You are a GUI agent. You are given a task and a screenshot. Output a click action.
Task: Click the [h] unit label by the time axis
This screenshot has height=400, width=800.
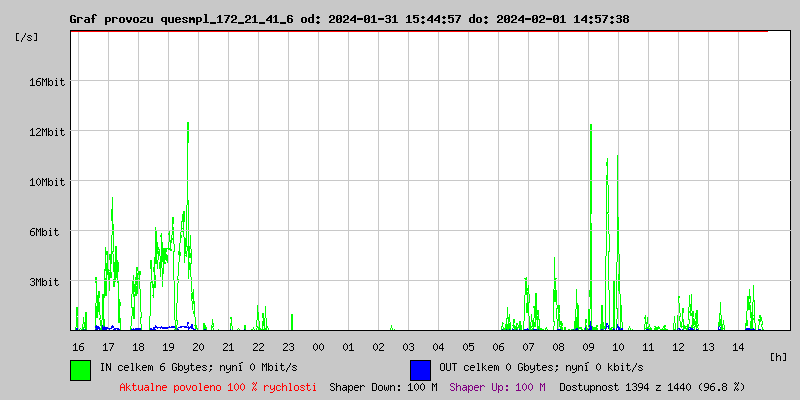tap(779, 356)
